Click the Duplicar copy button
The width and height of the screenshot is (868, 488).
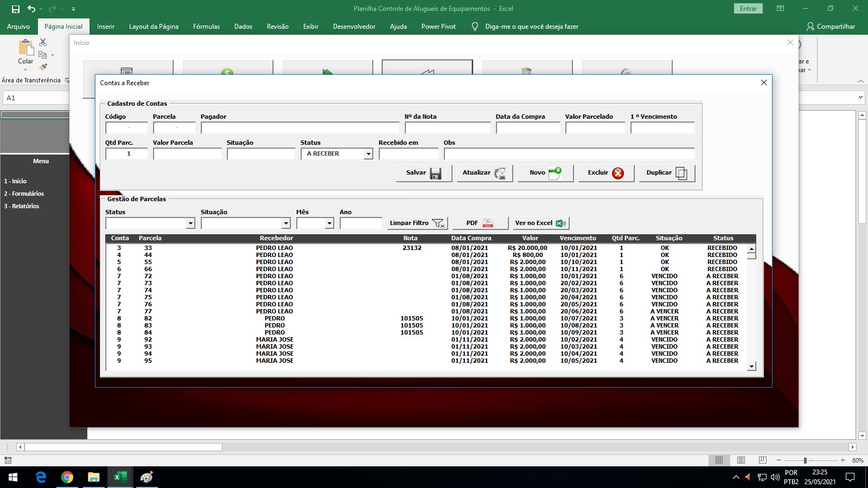[667, 173]
